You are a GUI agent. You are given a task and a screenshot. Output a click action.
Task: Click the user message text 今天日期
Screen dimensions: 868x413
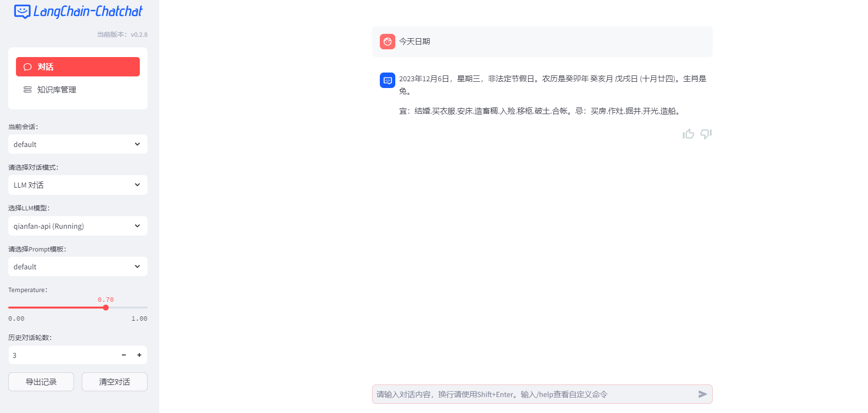[x=415, y=42]
